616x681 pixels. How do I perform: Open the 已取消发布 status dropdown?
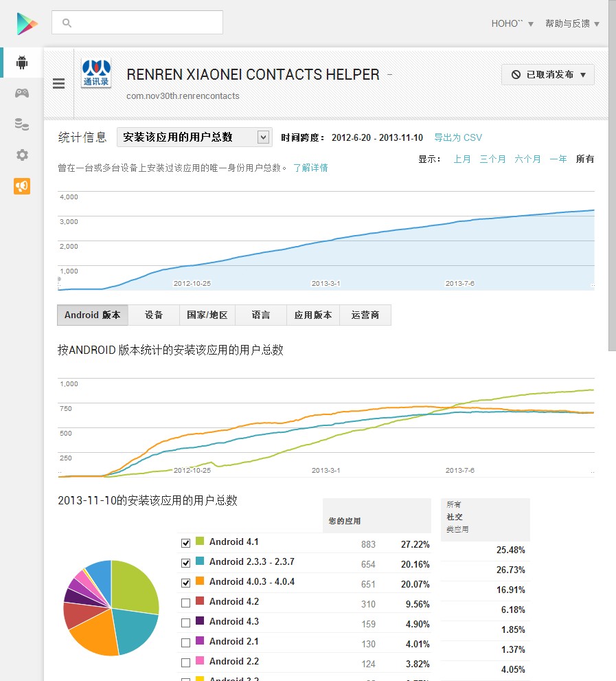pos(548,75)
